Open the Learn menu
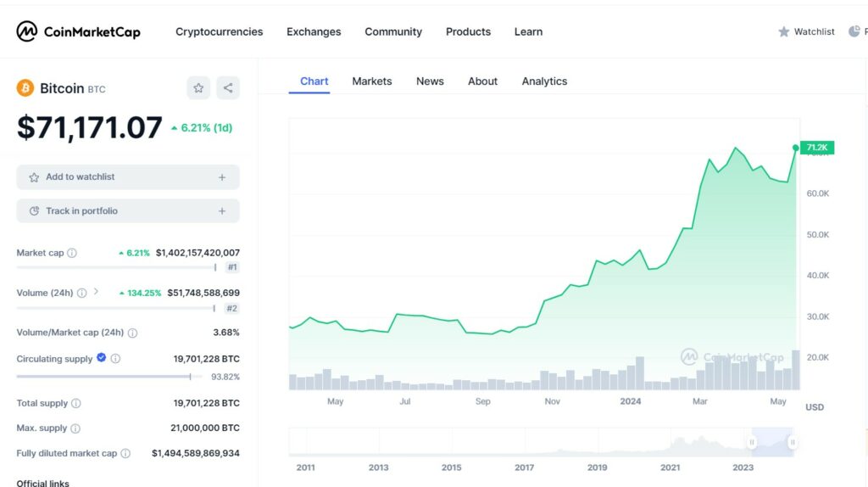 pyautogui.click(x=528, y=31)
